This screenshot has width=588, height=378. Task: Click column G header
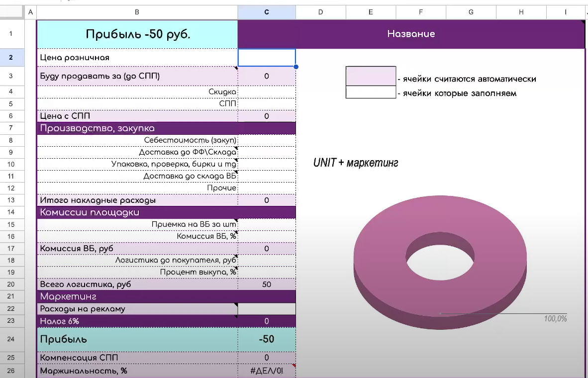tap(471, 12)
